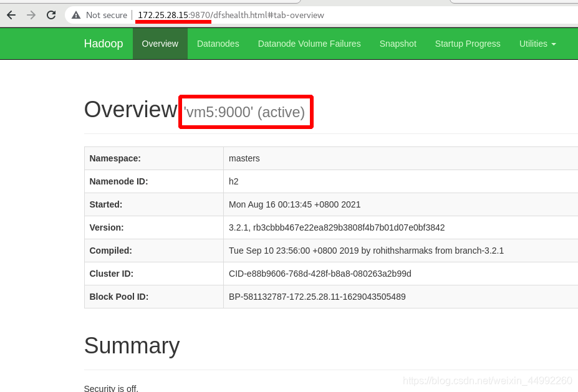The width and height of the screenshot is (578, 392).
Task: Click the Hadoop brand link
Action: tap(104, 44)
